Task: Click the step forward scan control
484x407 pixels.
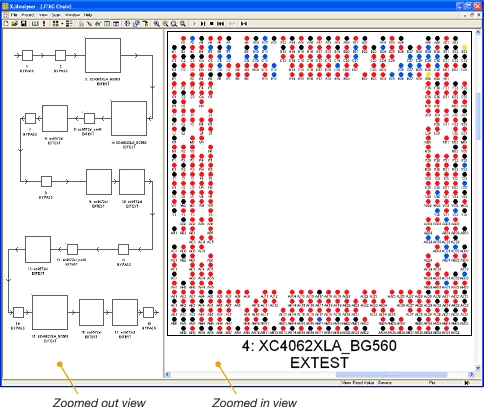Action: tap(203, 24)
